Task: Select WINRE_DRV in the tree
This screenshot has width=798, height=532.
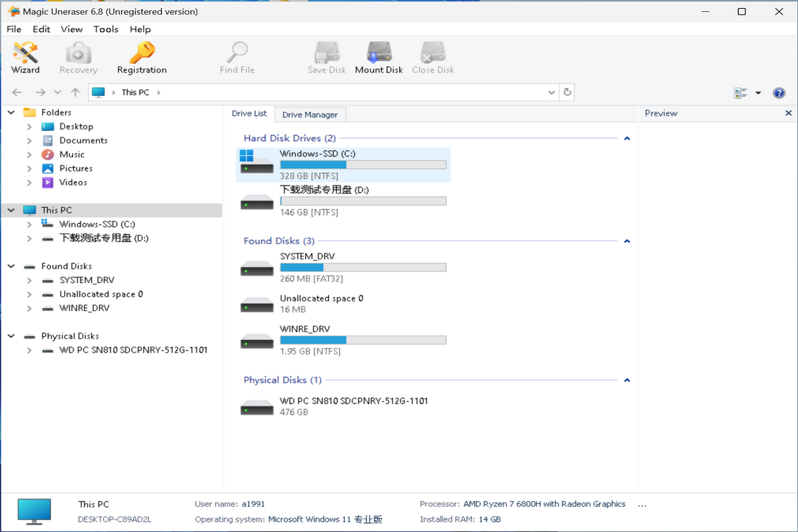Action: tap(84, 308)
